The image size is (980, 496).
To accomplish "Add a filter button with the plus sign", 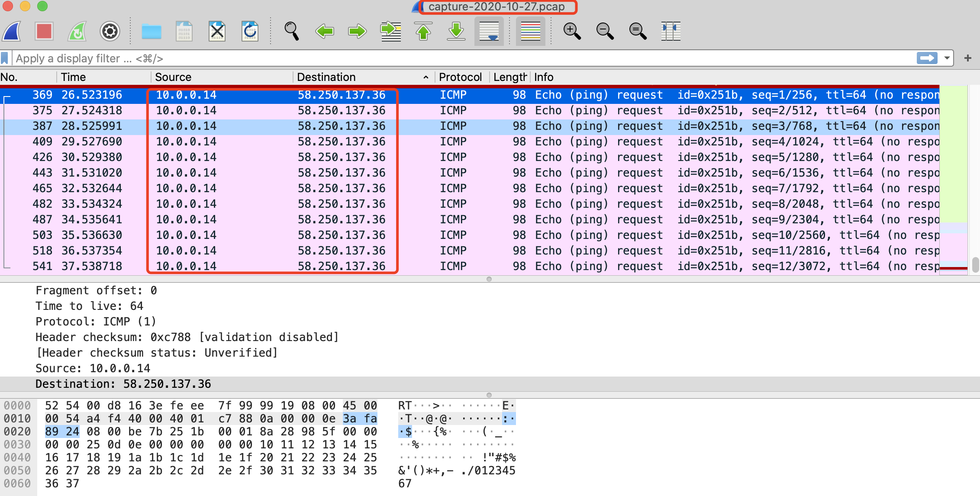I will pyautogui.click(x=968, y=58).
